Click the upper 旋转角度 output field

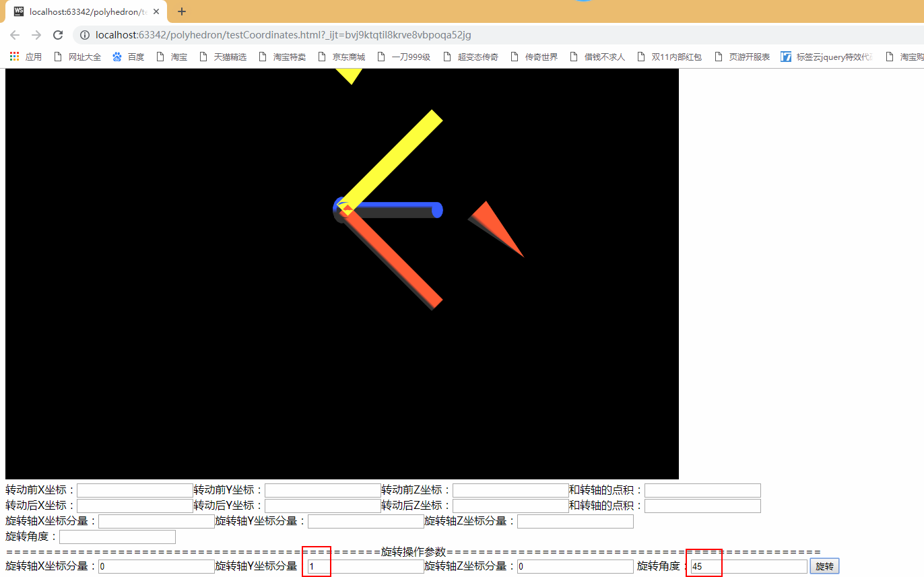pos(117,537)
